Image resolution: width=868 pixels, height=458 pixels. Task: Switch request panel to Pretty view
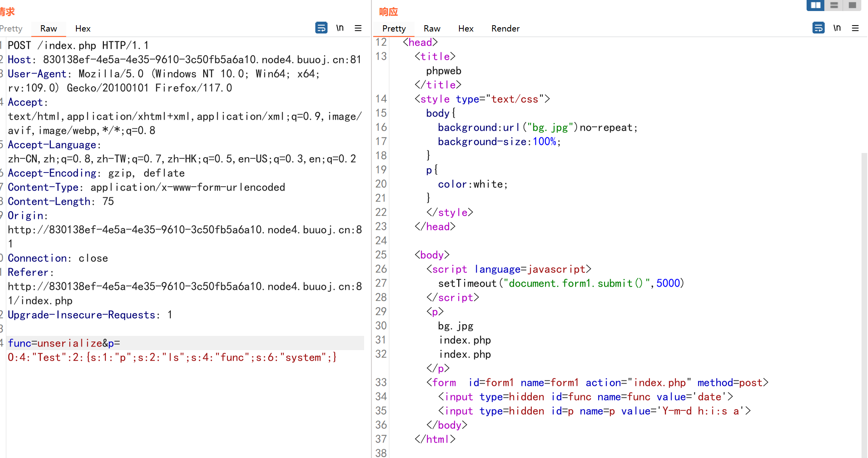point(11,28)
